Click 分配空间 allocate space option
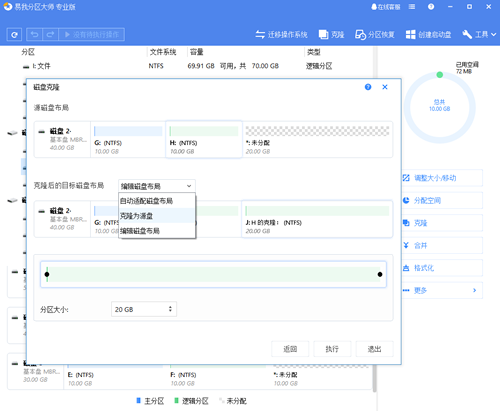 pos(442,200)
